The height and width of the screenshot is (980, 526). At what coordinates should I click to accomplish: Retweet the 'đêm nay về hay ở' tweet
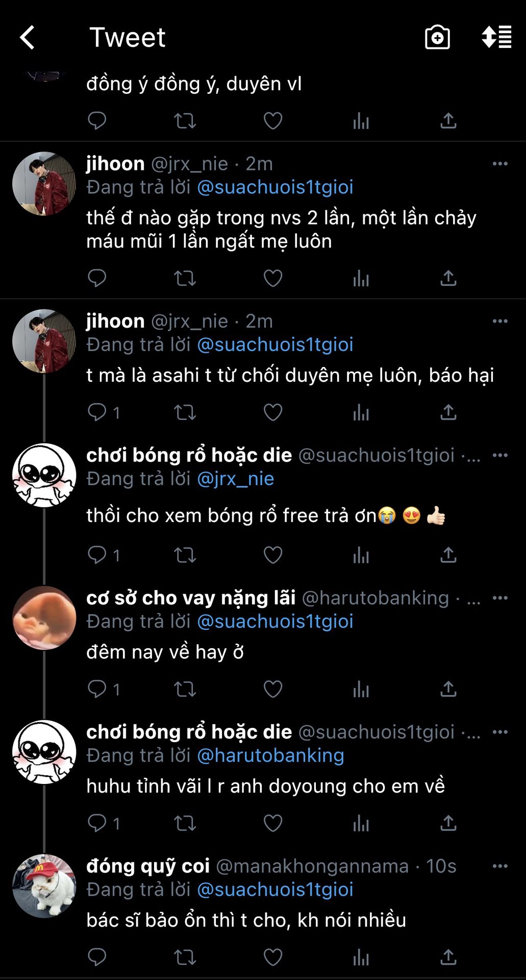pyautogui.click(x=185, y=689)
